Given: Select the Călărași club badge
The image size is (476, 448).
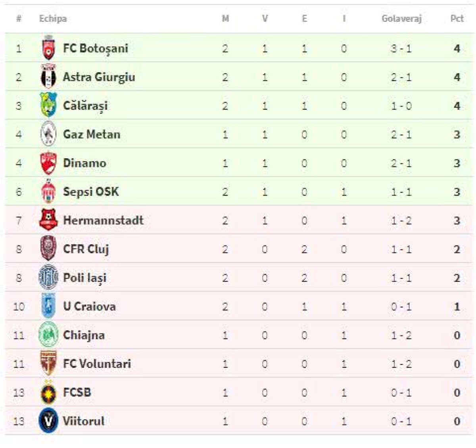Looking at the screenshot, I should [x=48, y=105].
